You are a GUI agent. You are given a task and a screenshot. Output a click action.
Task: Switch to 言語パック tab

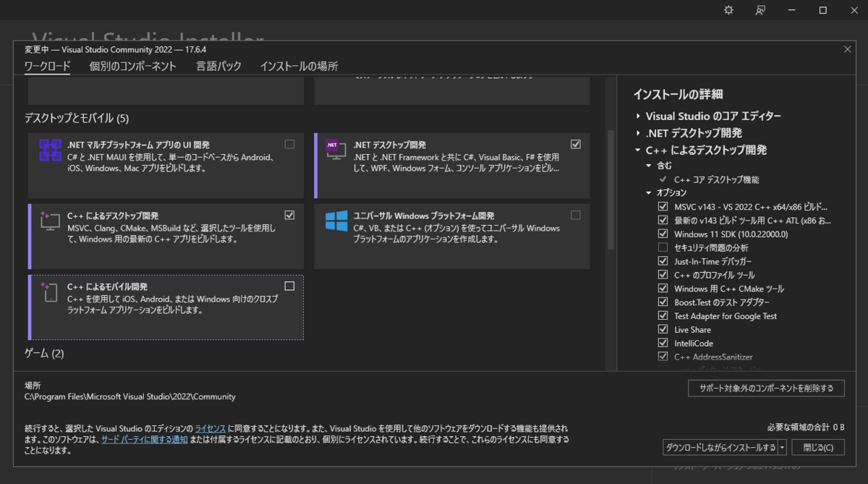[218, 67]
